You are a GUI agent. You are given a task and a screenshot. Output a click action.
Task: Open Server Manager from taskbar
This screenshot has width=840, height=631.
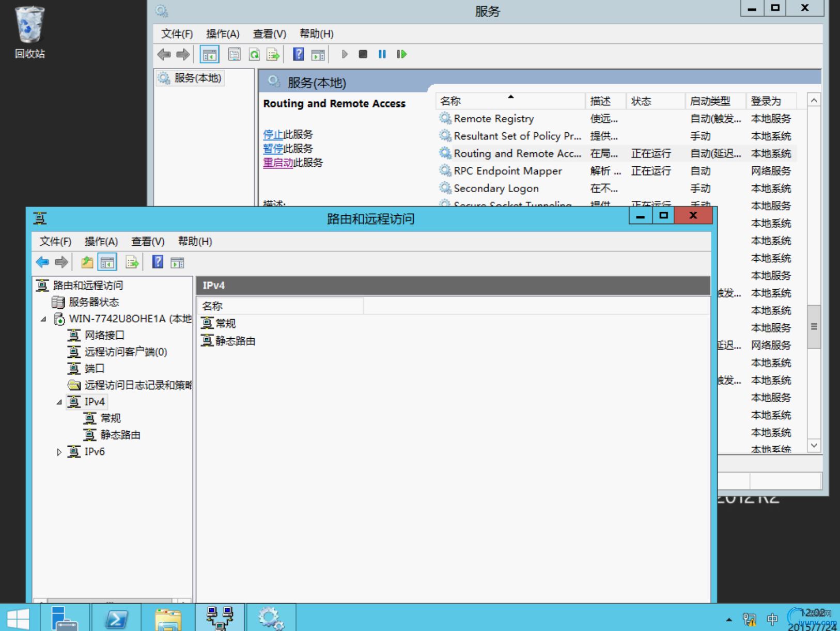click(65, 618)
